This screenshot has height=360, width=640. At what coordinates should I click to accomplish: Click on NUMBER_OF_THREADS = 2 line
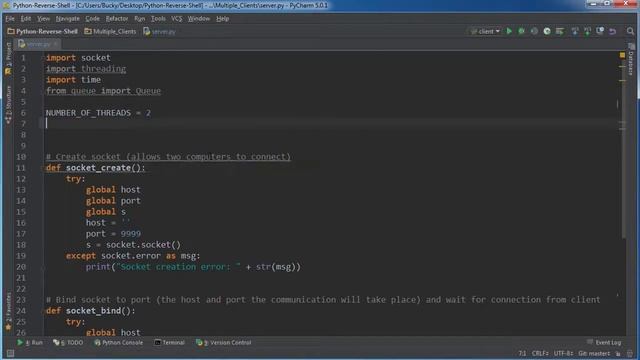[x=98, y=113]
